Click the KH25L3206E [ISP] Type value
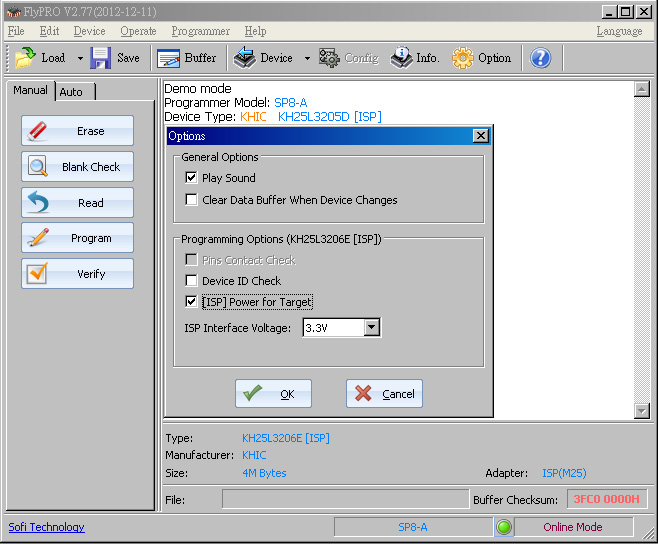This screenshot has height=544, width=658. (x=286, y=438)
